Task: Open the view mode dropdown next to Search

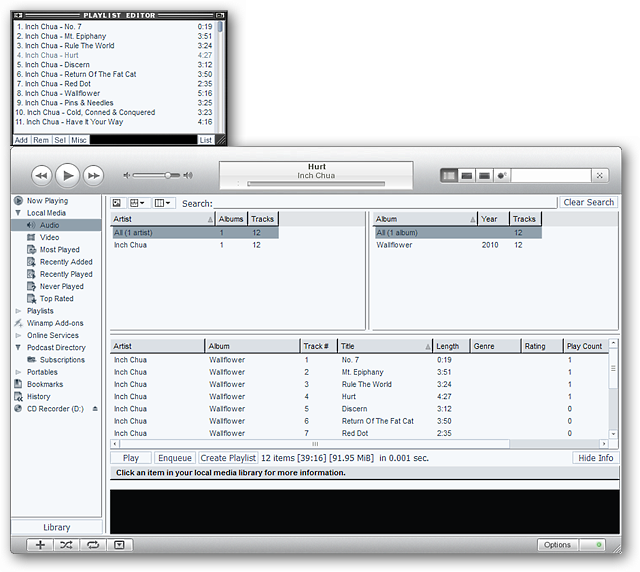Action: pyautogui.click(x=137, y=203)
